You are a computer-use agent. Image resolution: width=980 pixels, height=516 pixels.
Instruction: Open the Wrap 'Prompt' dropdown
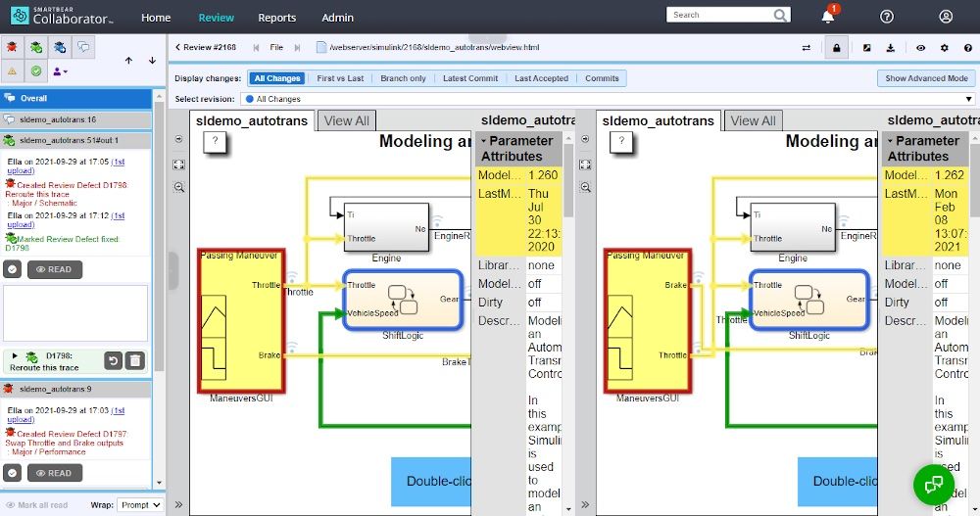point(139,505)
